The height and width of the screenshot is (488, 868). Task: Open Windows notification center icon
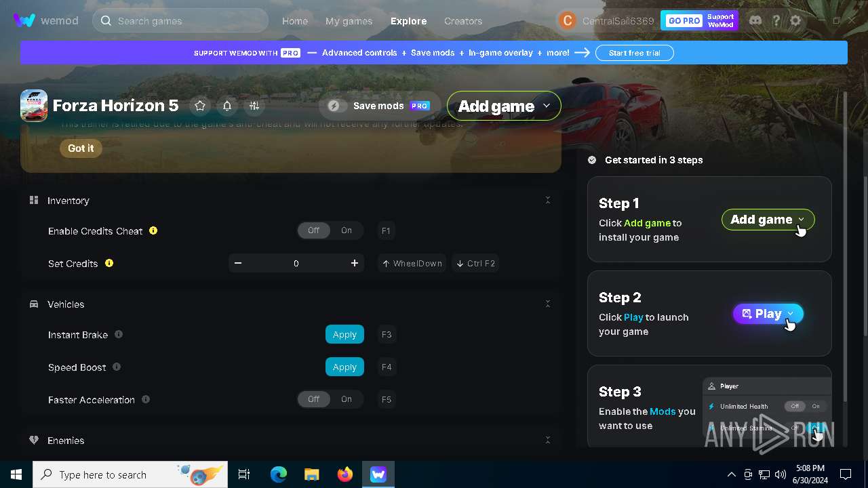click(x=846, y=474)
